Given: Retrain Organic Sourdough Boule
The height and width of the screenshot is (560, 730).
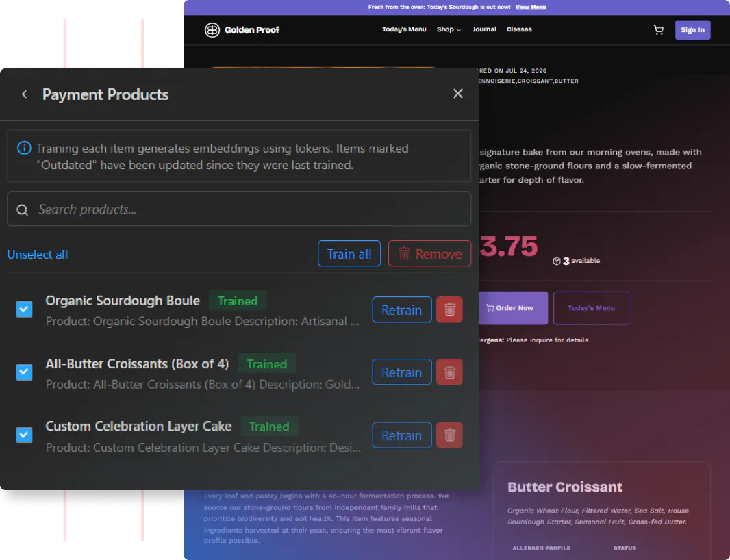Looking at the screenshot, I should [x=402, y=309].
